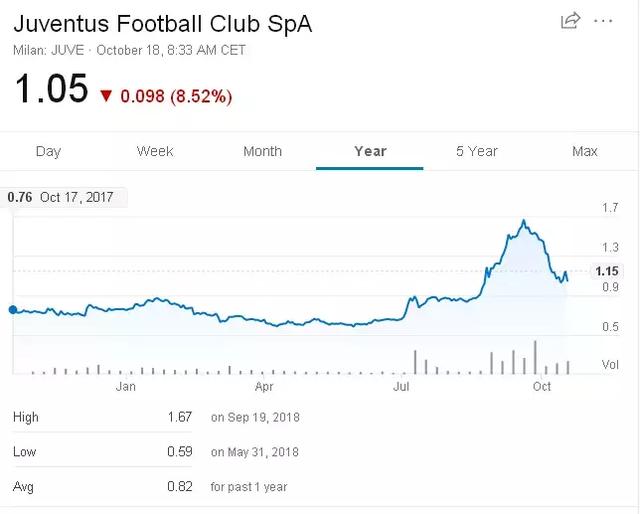Click the share icon
The height and width of the screenshot is (514, 640).
[570, 21]
